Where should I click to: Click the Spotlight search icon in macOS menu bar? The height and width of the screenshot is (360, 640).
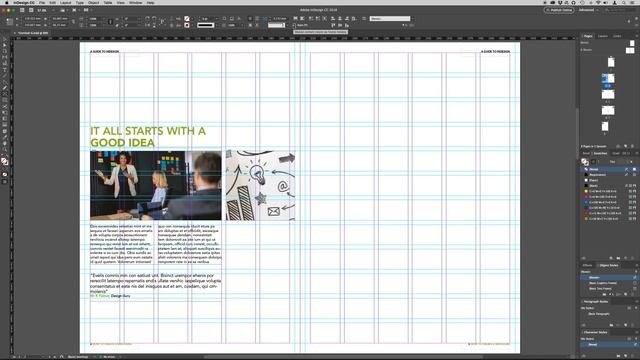(x=624, y=2)
